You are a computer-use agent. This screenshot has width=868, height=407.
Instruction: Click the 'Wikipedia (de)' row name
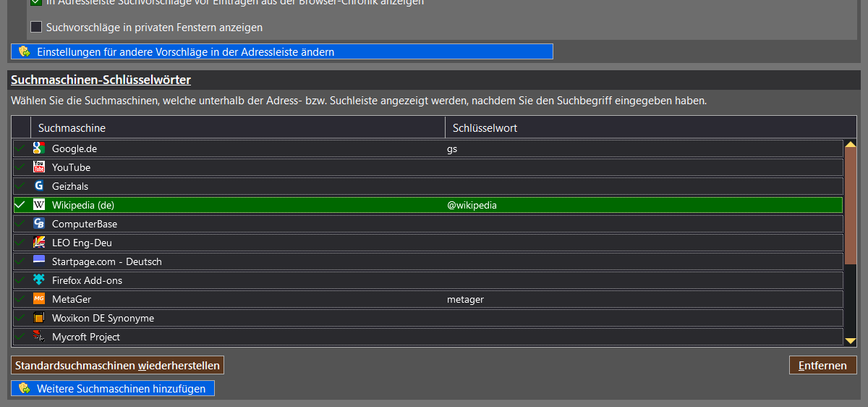click(83, 205)
